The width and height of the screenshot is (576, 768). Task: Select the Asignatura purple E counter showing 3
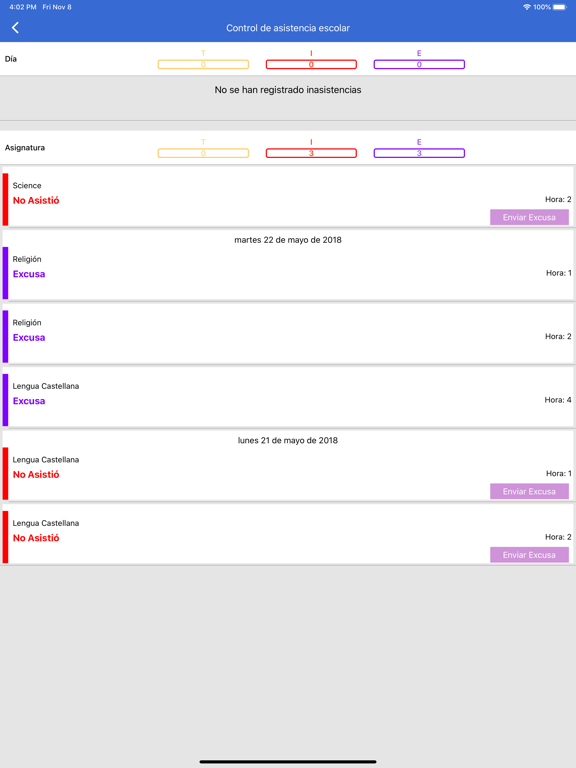tap(419, 153)
